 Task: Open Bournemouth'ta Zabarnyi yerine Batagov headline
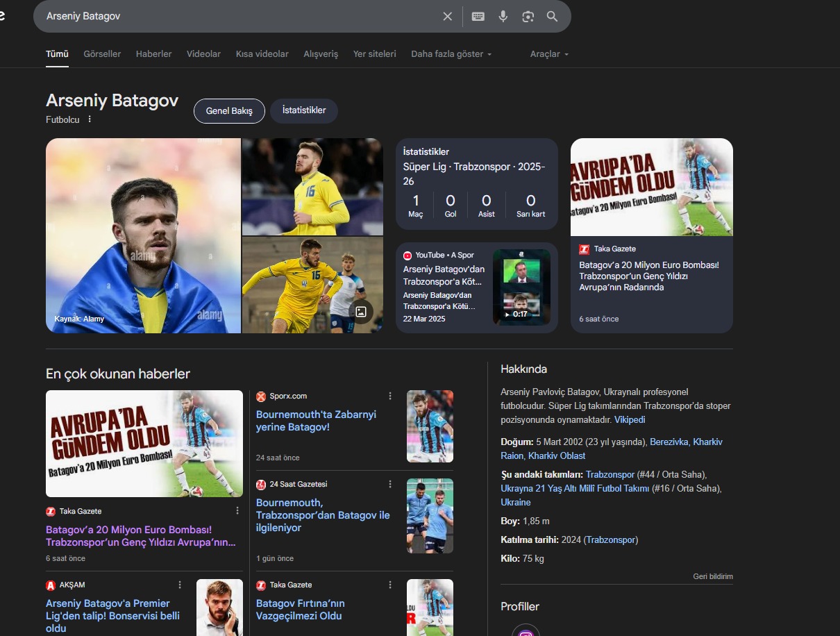316,421
